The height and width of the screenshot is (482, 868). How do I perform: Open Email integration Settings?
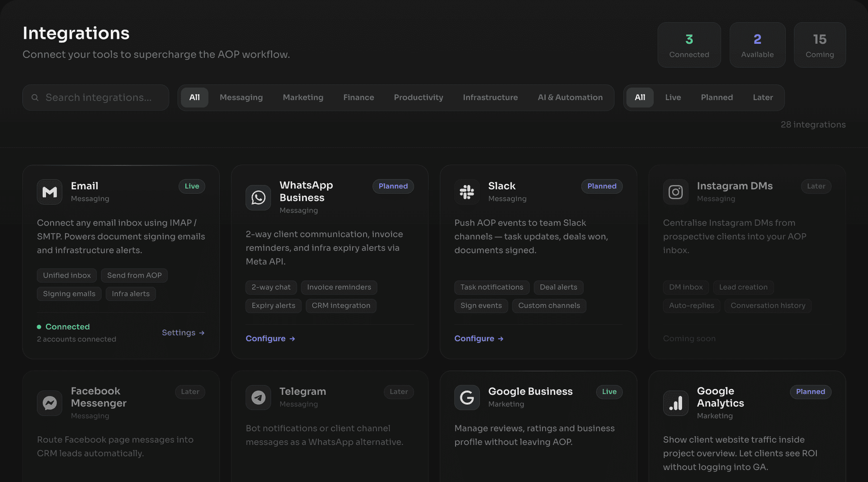pos(183,332)
